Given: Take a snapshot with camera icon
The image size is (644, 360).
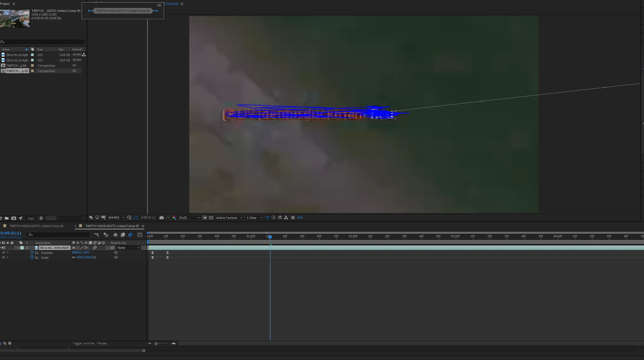Looking at the screenshot, I should (x=162, y=218).
